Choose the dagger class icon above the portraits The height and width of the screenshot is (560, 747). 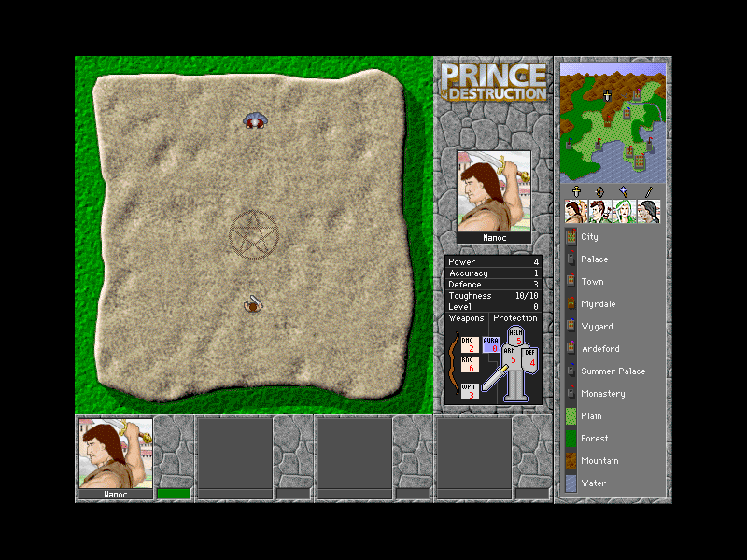click(x=648, y=192)
